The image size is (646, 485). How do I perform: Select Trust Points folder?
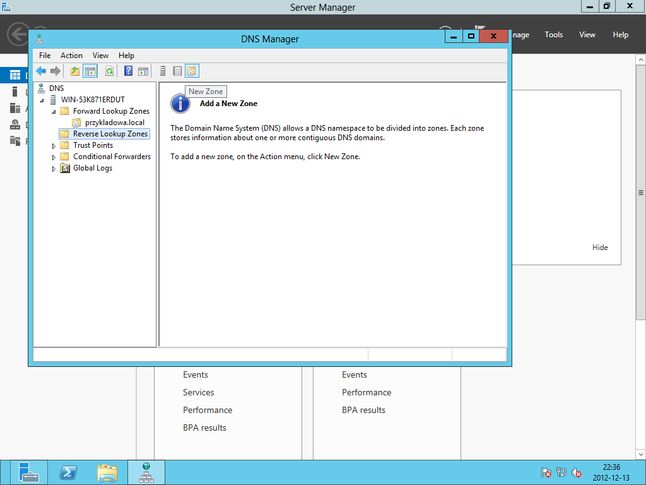[x=93, y=145]
